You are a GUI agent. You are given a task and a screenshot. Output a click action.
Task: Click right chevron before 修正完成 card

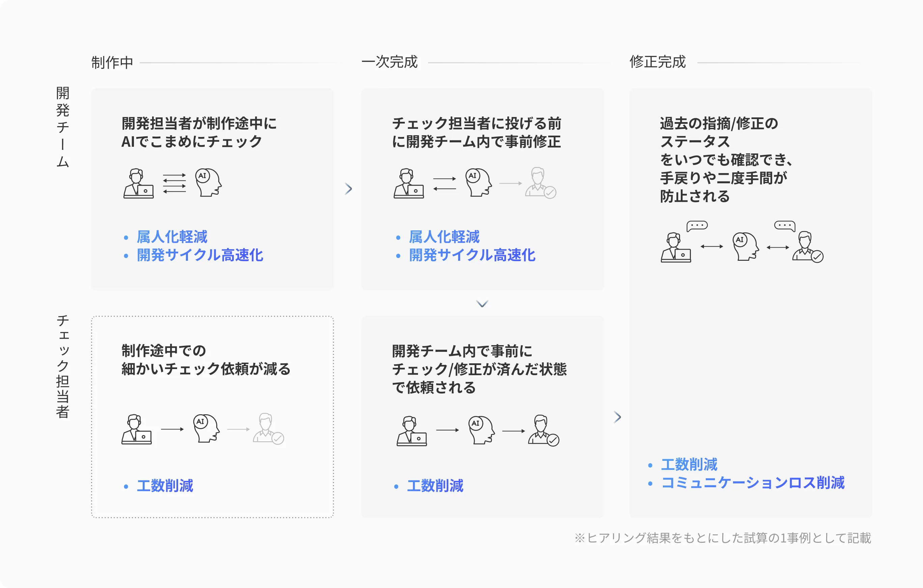coord(617,417)
